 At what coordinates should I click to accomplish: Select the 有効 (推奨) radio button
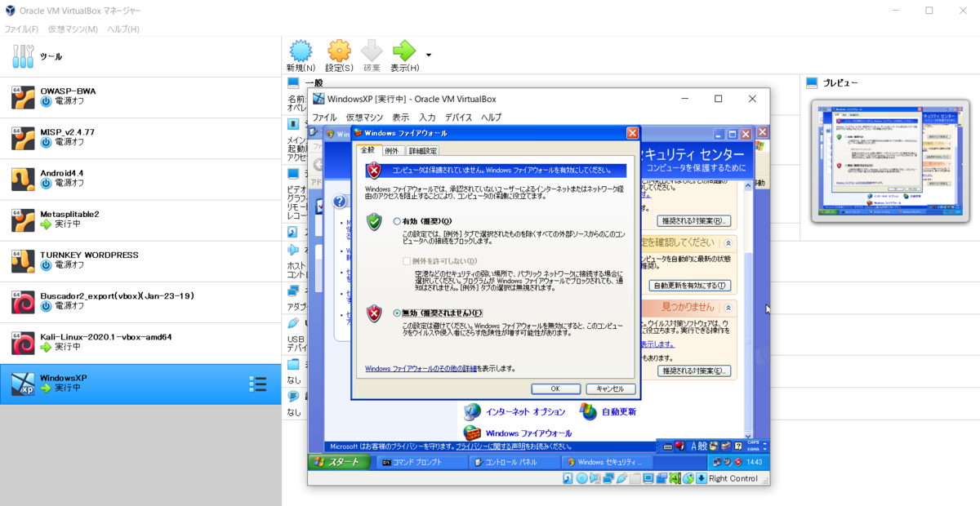[x=398, y=221]
